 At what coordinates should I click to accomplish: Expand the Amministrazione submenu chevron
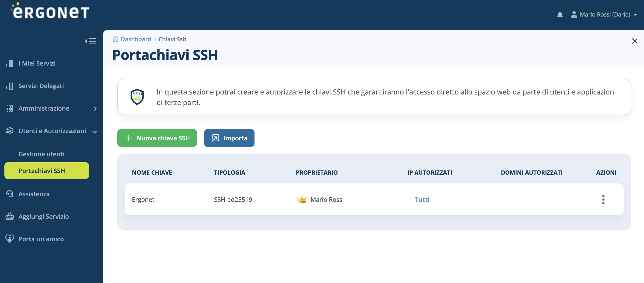95,109
